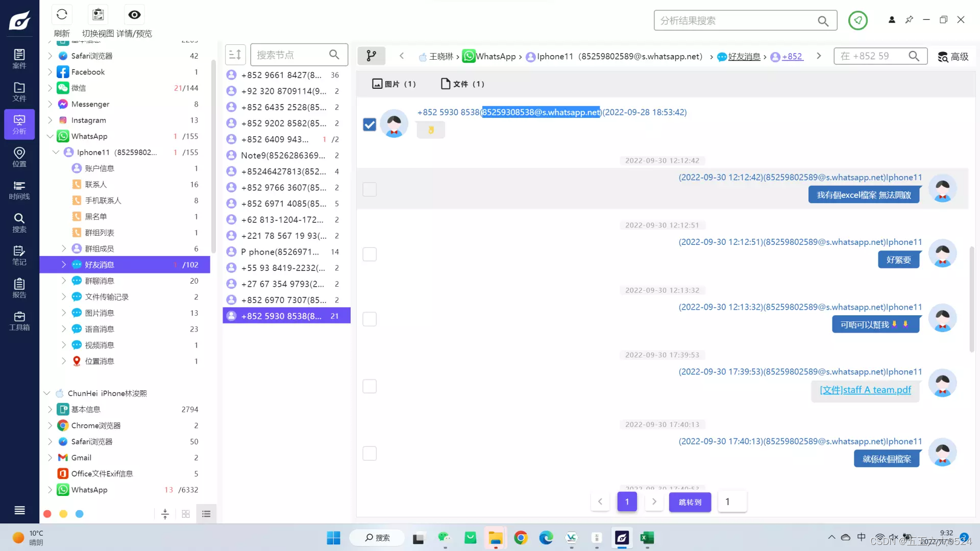Toggle the 详情/预览 eye icon
Screen dimensions: 980x551
pyautogui.click(x=134, y=15)
